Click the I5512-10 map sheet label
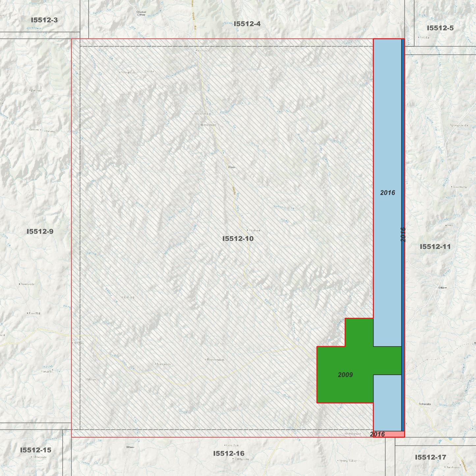This screenshot has height=476, width=476. (x=238, y=238)
